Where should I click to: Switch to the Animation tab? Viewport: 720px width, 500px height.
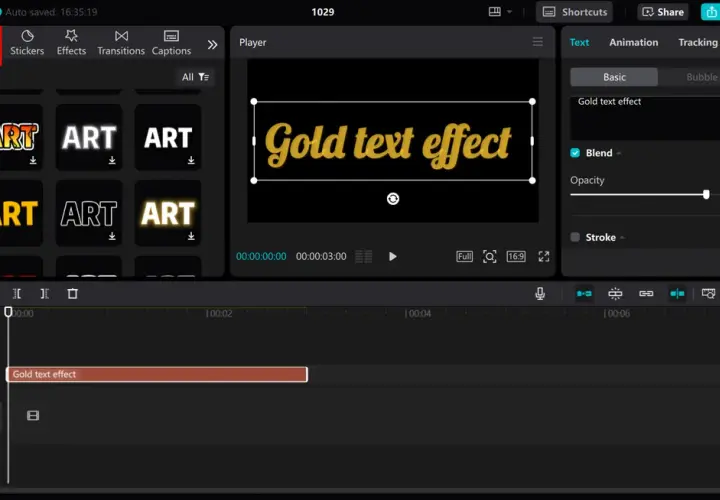pos(634,42)
